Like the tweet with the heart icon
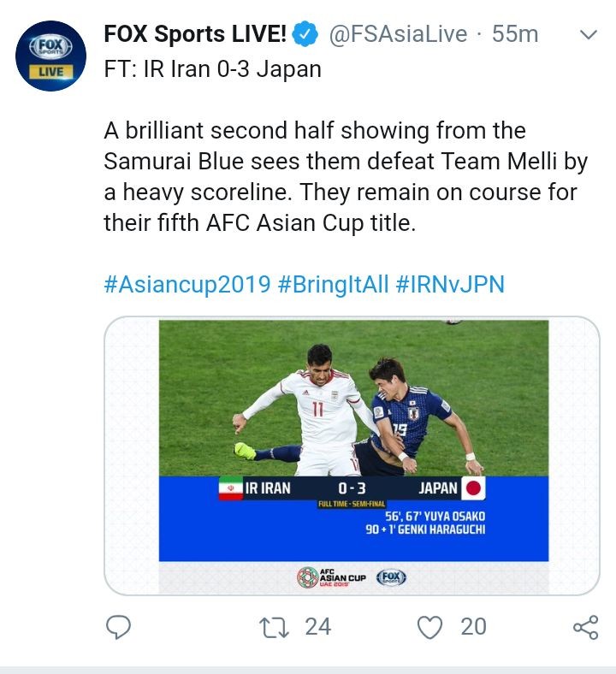The image size is (616, 674). pyautogui.click(x=430, y=627)
